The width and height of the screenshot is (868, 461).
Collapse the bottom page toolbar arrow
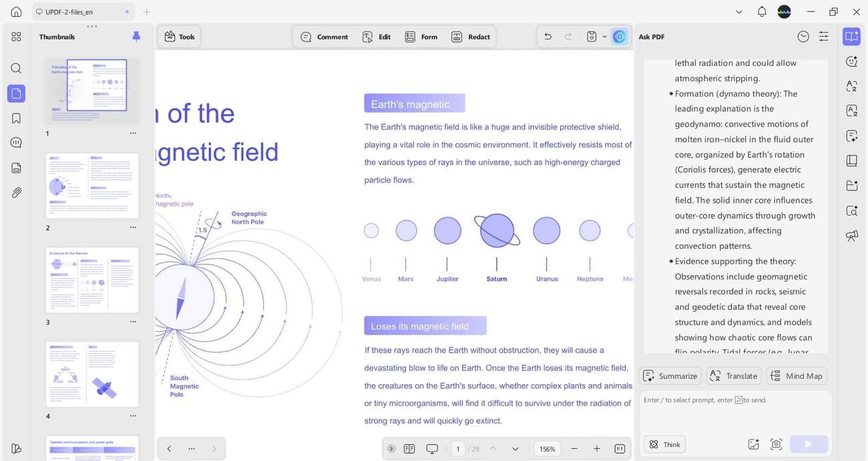[391, 449]
